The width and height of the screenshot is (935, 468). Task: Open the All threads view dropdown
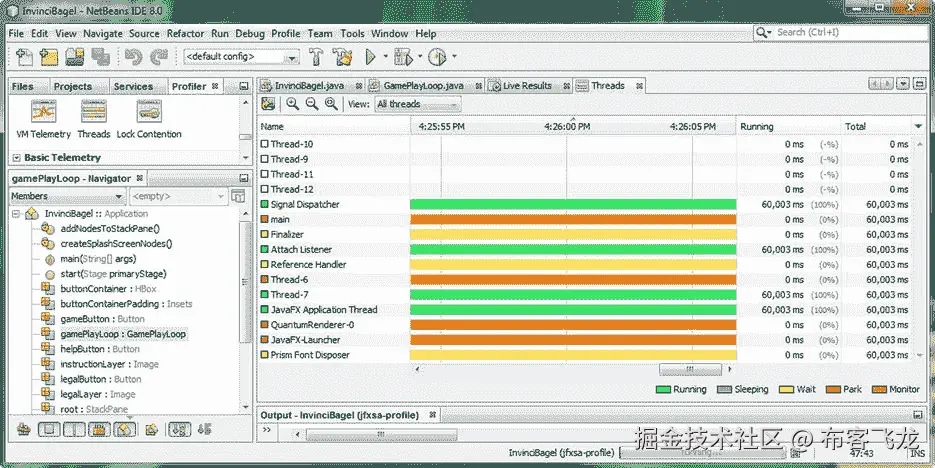pos(418,104)
